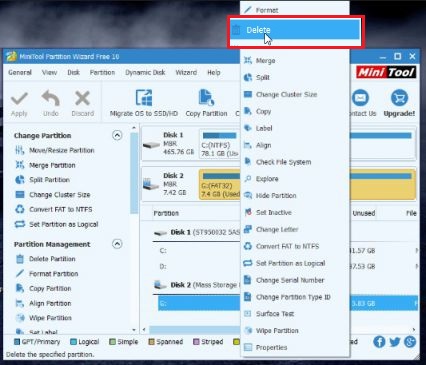
Task: Click Align Partition icon in sidebar
Action: point(20,303)
